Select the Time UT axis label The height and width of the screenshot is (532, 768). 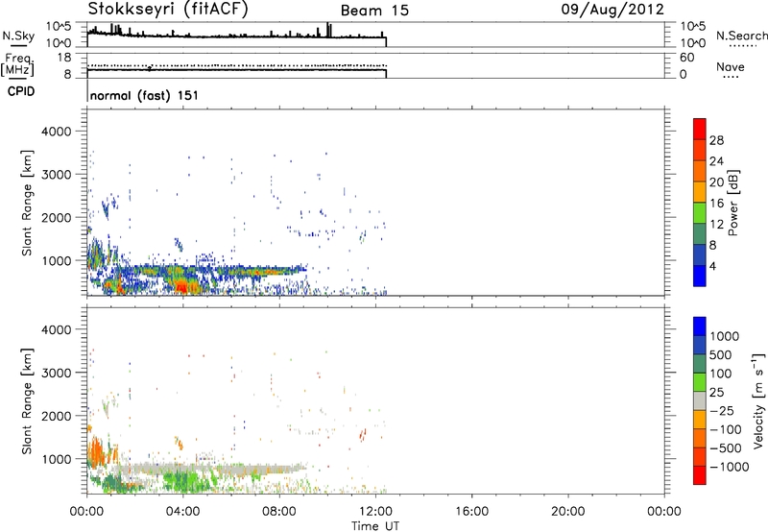point(375,526)
